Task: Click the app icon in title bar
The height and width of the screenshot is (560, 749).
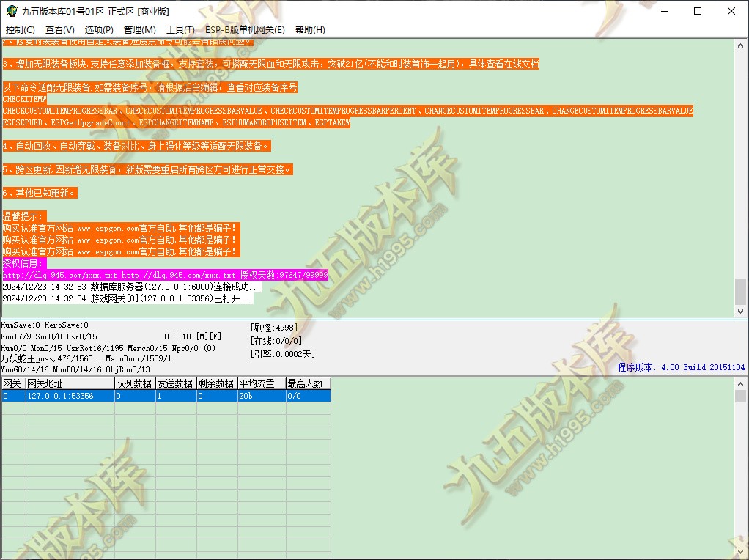Action: [12, 11]
